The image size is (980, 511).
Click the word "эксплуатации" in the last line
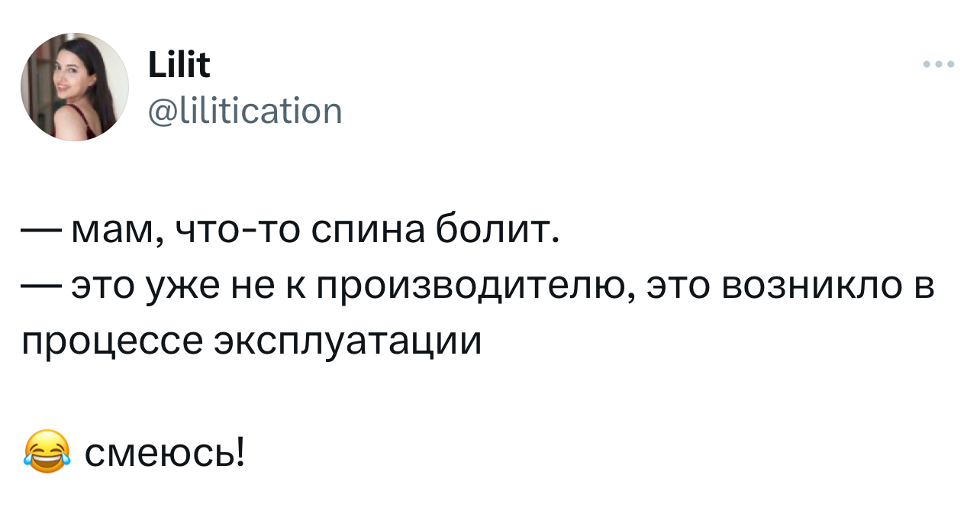347,342
